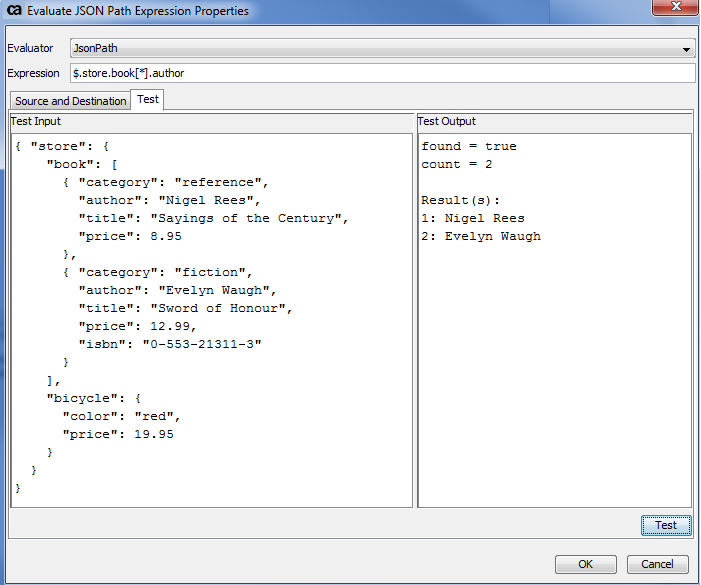The height and width of the screenshot is (585, 701).
Task: Close the Evaluate JSON Path Expression dialog
Action: tap(675, 9)
